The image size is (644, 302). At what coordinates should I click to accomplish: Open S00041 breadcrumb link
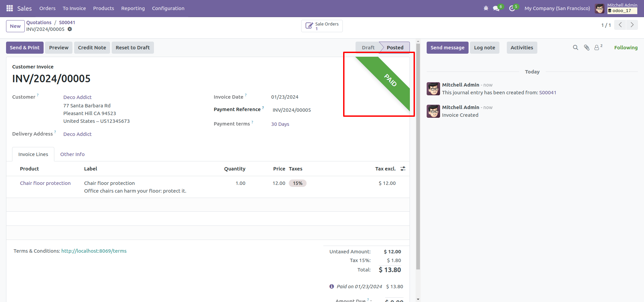[67, 22]
